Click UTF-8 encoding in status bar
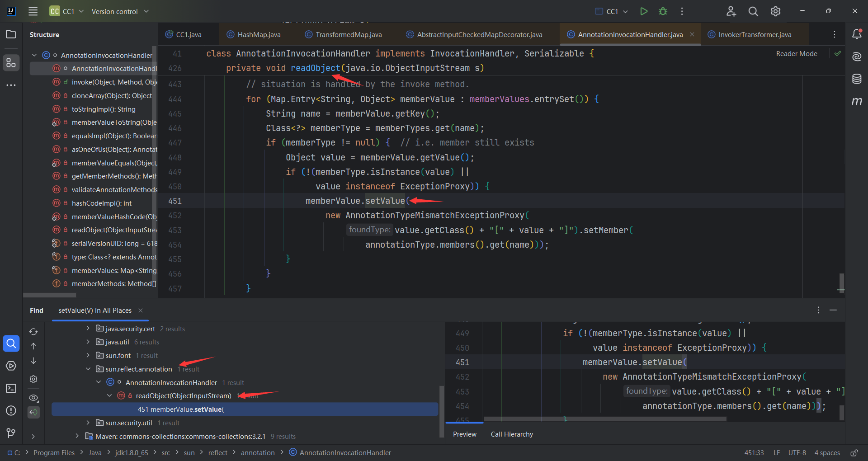Screen dimensions: 868x461 (797, 453)
